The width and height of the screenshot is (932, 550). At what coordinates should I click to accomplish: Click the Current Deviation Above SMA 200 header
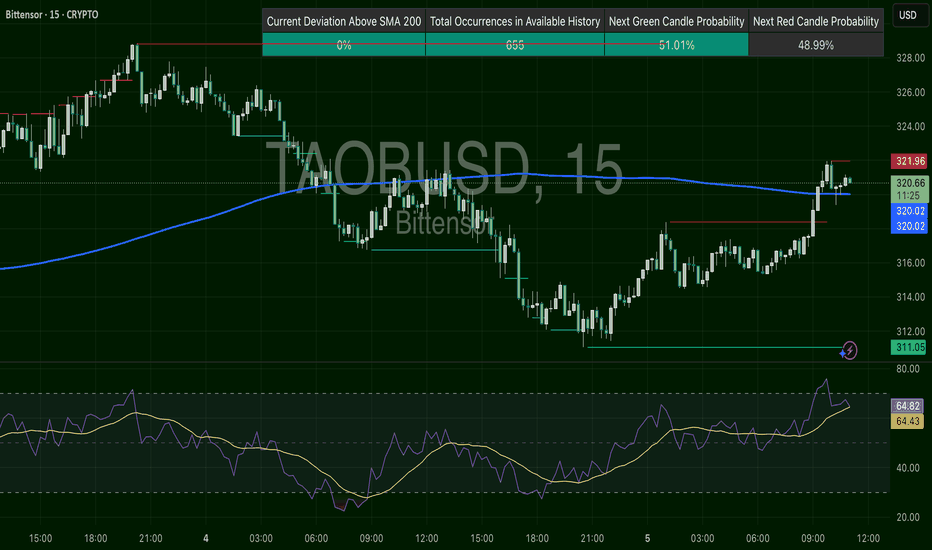click(x=343, y=21)
